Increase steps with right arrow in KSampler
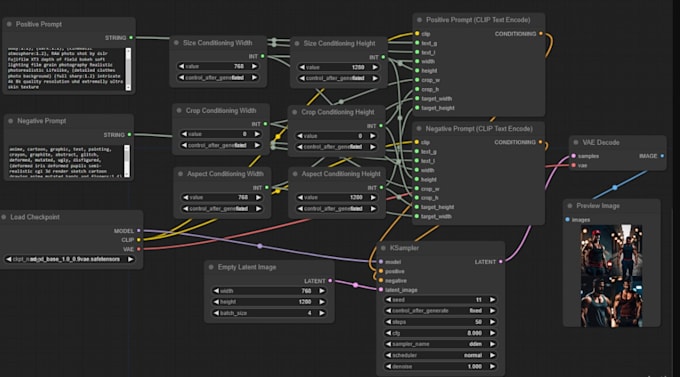The image size is (680, 377). tap(492, 322)
